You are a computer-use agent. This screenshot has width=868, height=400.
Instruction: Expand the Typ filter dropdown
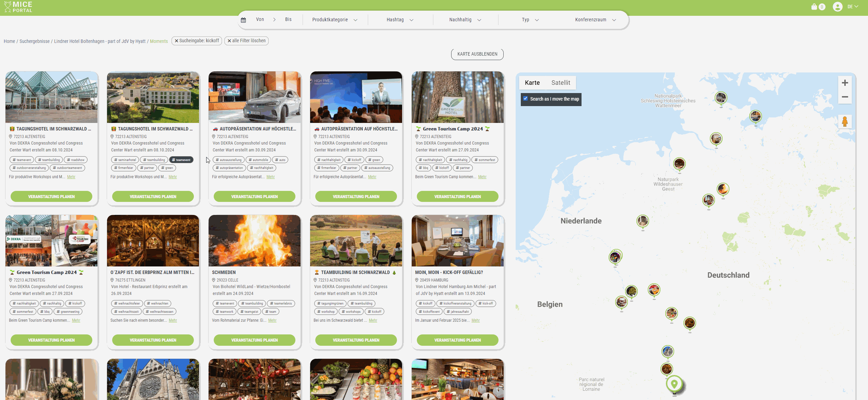point(530,20)
